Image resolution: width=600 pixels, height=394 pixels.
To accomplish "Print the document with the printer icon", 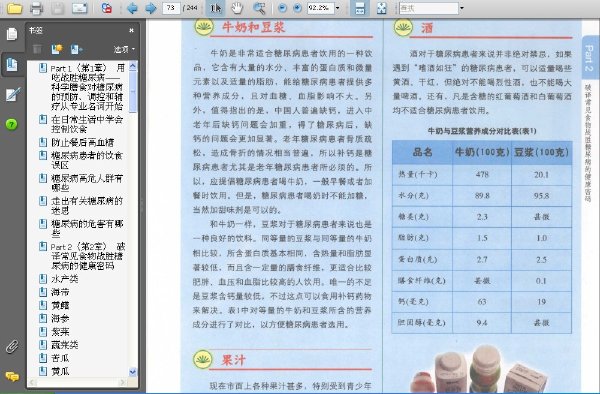I will pyautogui.click(x=36, y=8).
